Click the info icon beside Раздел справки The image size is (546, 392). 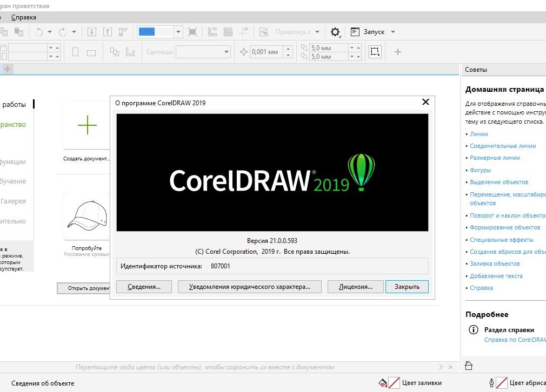coord(473,329)
